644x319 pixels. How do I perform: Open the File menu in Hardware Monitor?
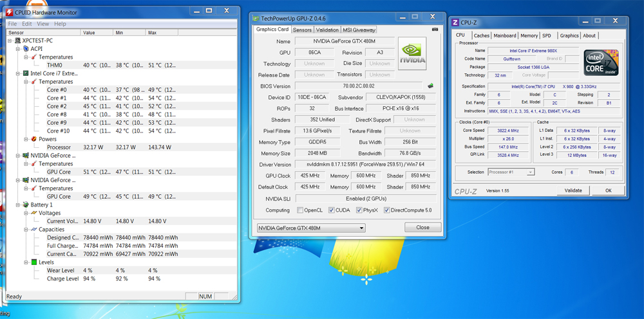pos(12,24)
